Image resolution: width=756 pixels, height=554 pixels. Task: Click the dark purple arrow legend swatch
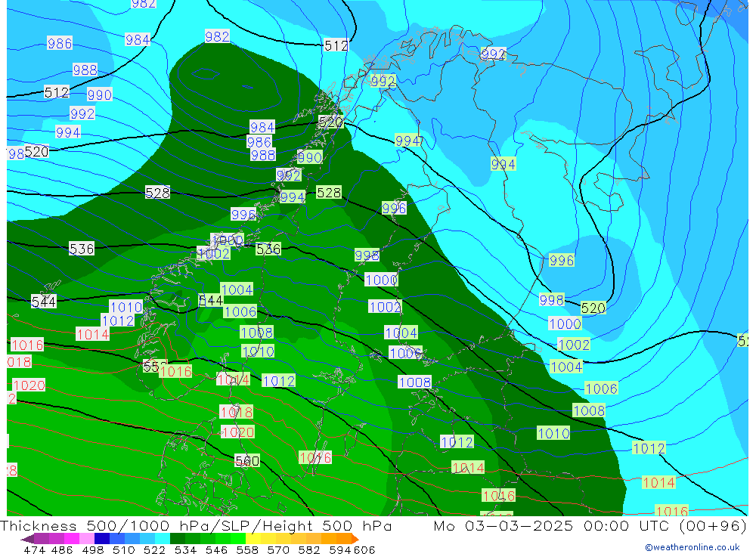pyautogui.click(x=27, y=539)
